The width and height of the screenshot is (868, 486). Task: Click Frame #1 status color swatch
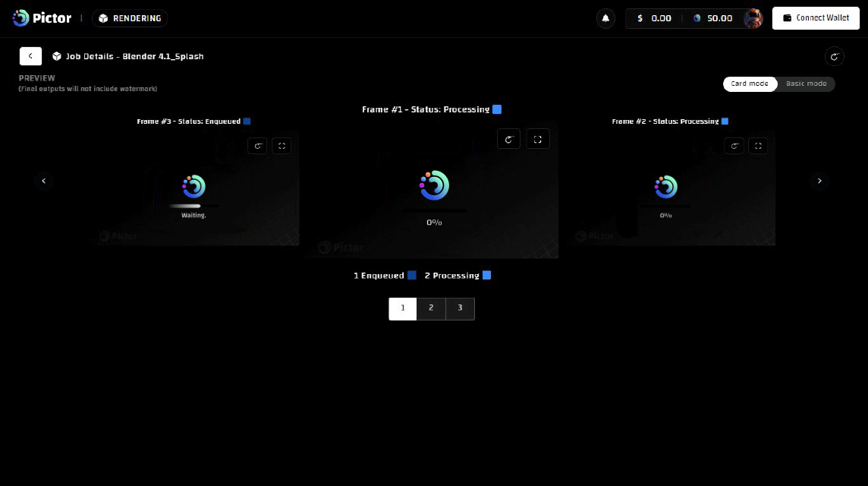coord(497,109)
